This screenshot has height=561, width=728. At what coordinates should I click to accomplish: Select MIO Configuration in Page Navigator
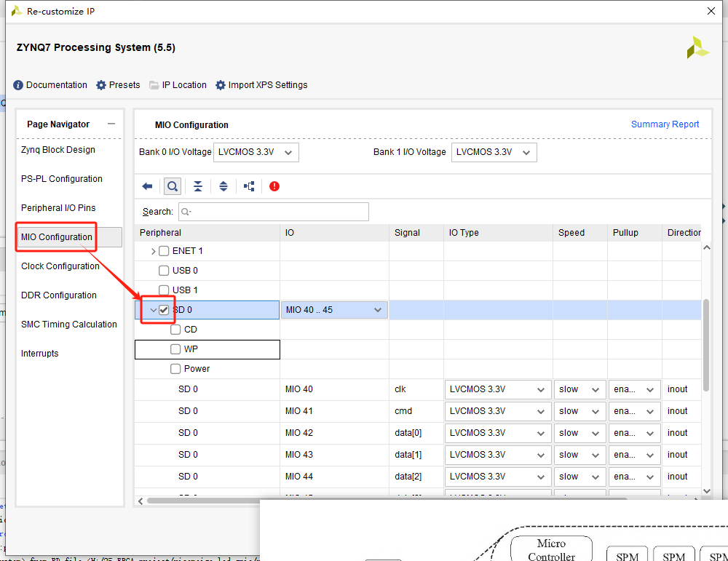click(57, 237)
